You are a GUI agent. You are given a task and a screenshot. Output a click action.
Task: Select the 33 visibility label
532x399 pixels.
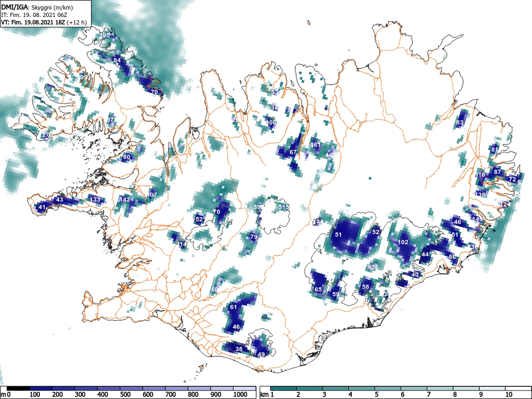tap(275, 92)
